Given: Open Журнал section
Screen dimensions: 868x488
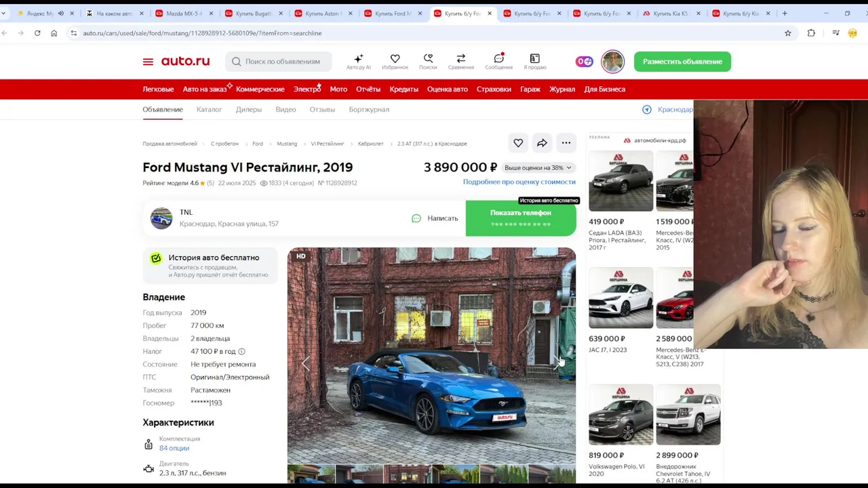Looking at the screenshot, I should pos(562,89).
